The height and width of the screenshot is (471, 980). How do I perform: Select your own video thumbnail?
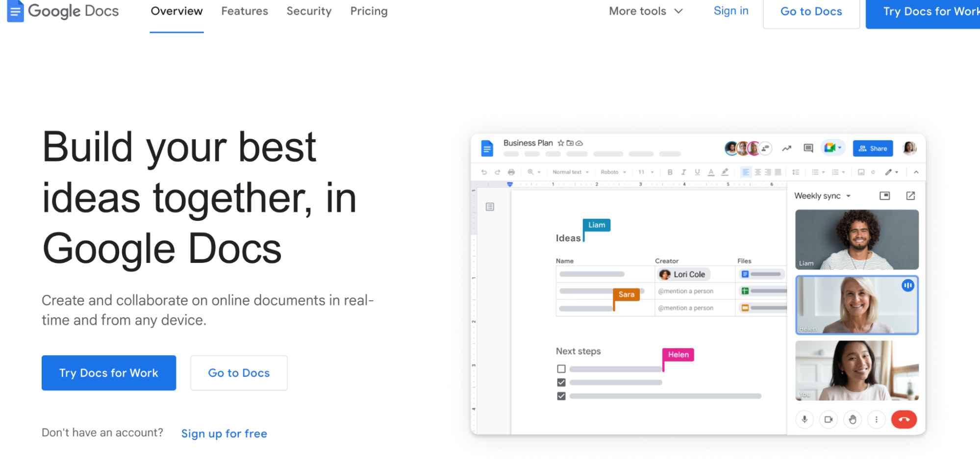click(856, 370)
